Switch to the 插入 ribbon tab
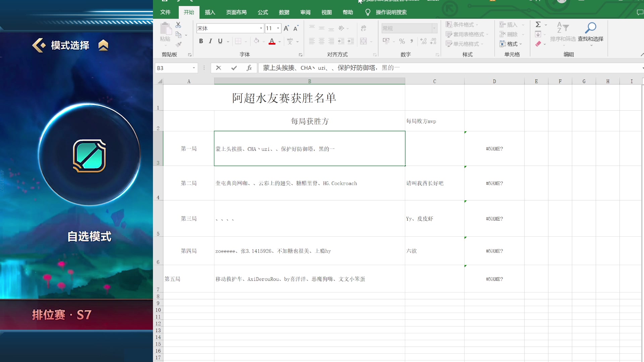Viewport: 644px width, 362px height. [x=210, y=12]
